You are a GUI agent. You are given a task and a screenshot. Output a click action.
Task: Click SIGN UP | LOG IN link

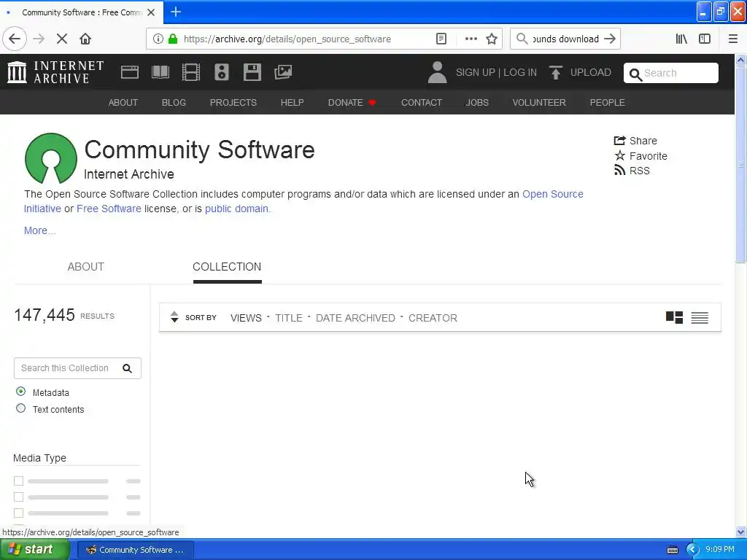tap(496, 72)
